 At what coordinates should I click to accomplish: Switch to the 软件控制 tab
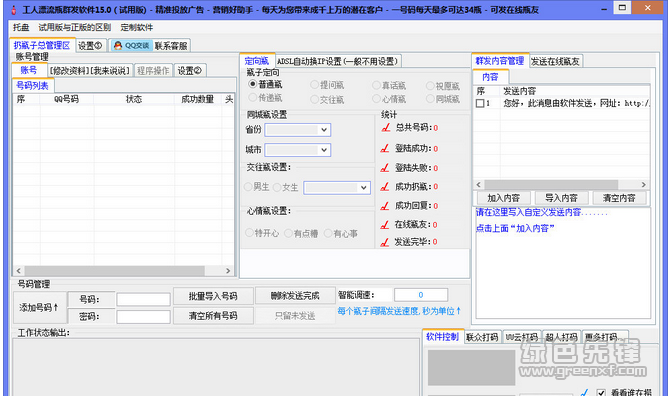click(443, 336)
